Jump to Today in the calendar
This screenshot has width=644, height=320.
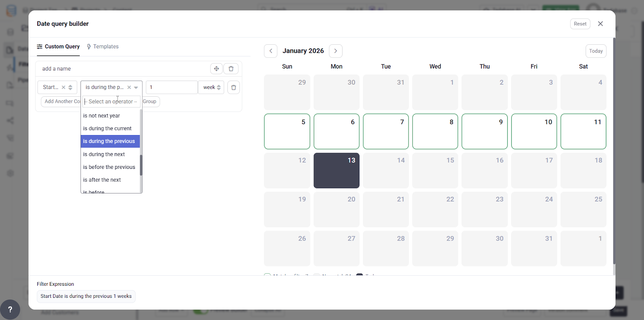596,51
